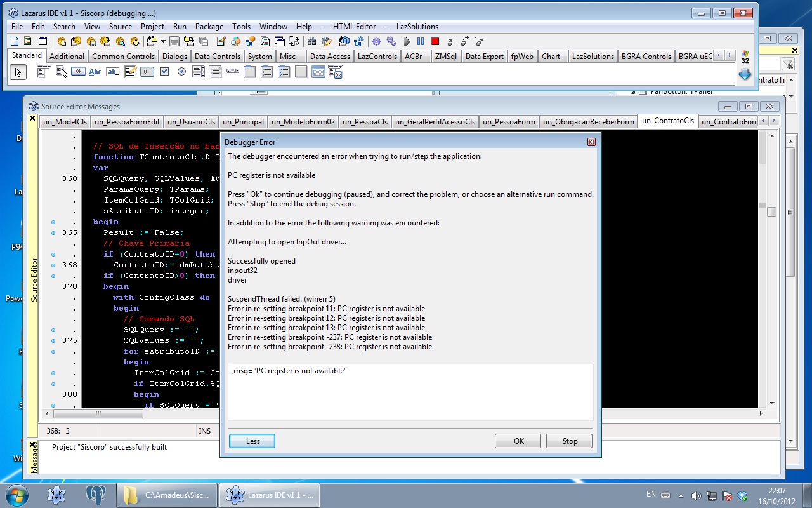Open the un_PessoaFormEdit editor tab

pos(127,122)
